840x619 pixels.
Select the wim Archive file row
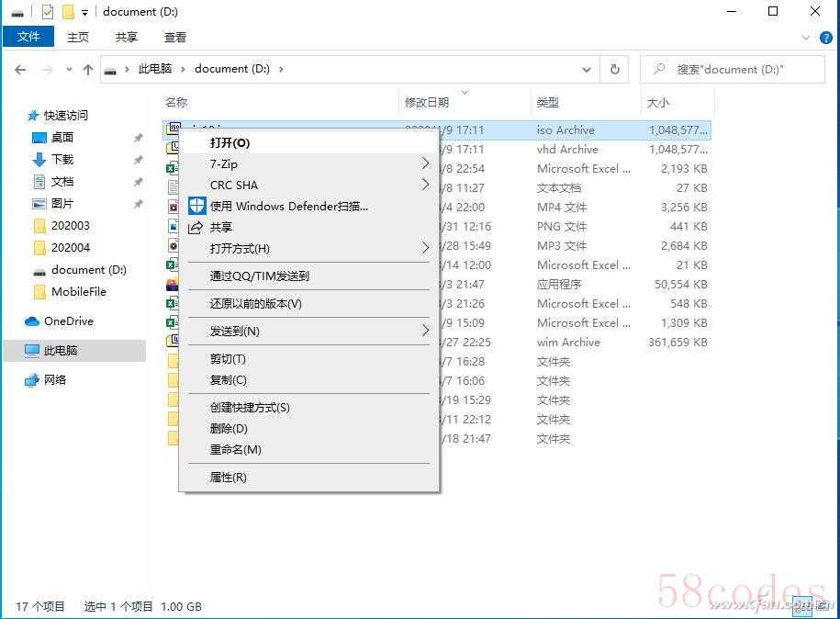576,343
